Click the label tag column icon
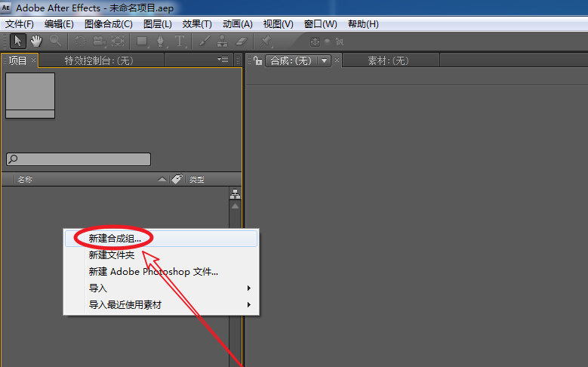588x367 pixels. pyautogui.click(x=177, y=179)
